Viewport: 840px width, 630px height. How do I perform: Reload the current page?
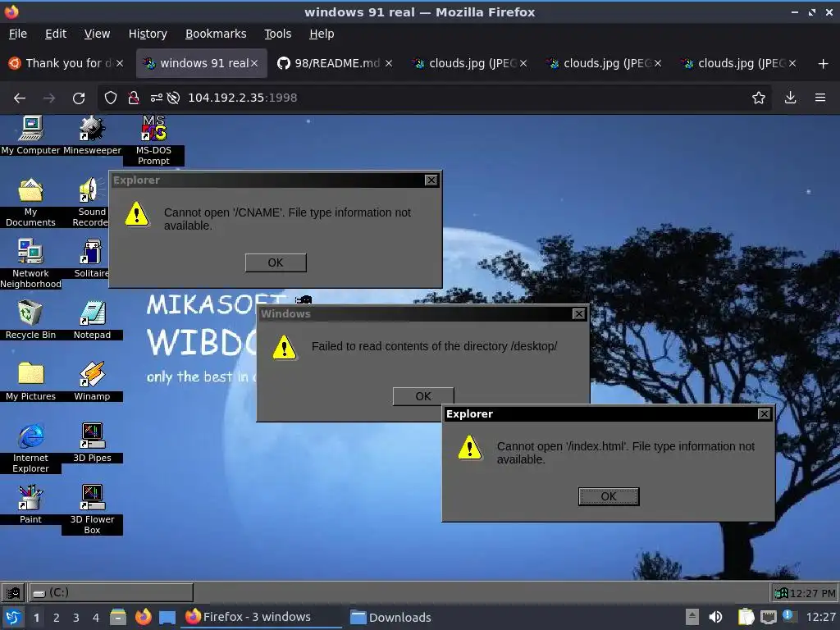[x=79, y=98]
